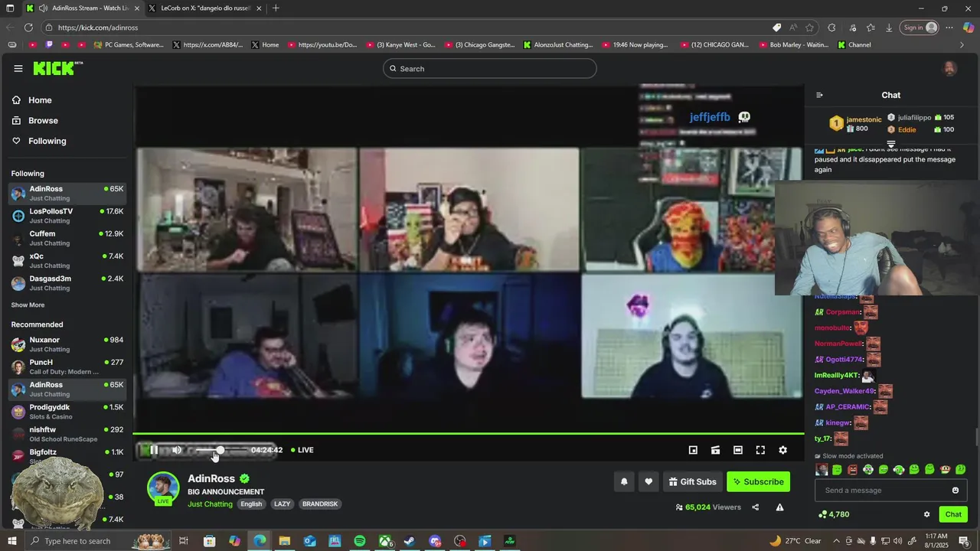Open Cuffem channel from Following list
This screenshot has height=551, width=980.
tap(68, 238)
